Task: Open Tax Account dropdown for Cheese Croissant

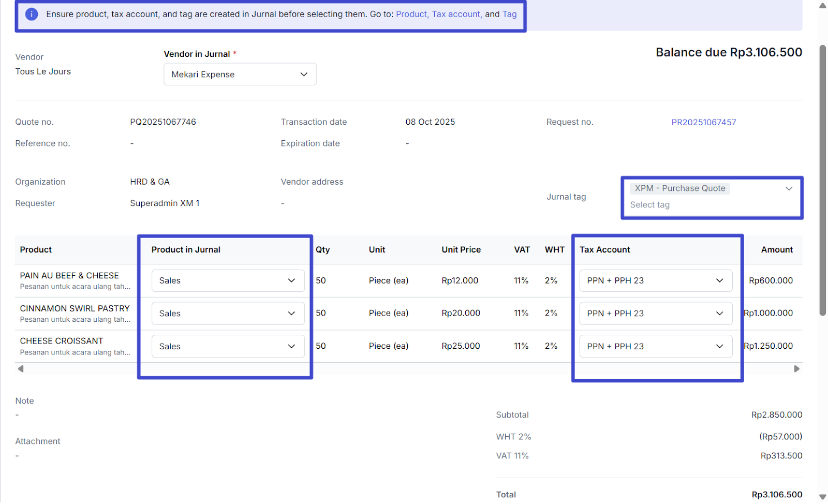Action: [655, 346]
